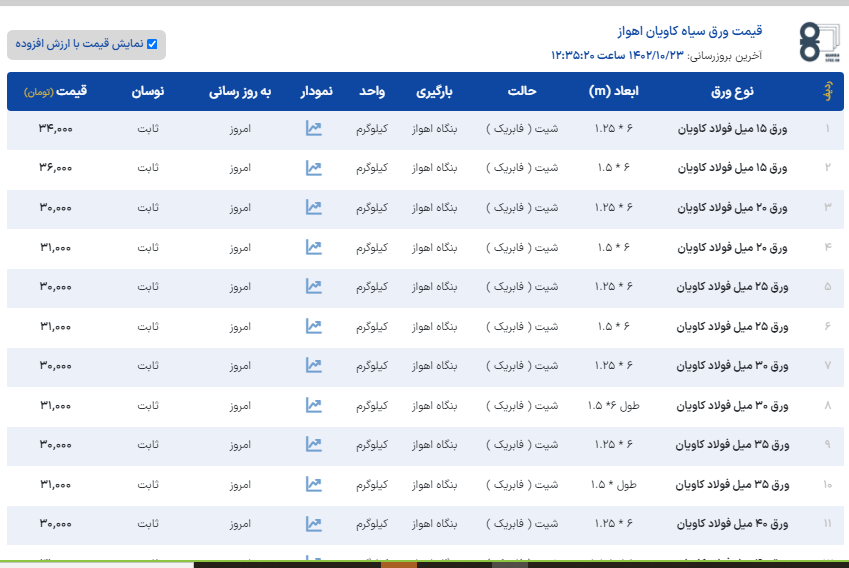Viewport: 849px width, 568px height.
Task: Click the Kavian Ahvaz logo icon
Action: pyautogui.click(x=822, y=42)
